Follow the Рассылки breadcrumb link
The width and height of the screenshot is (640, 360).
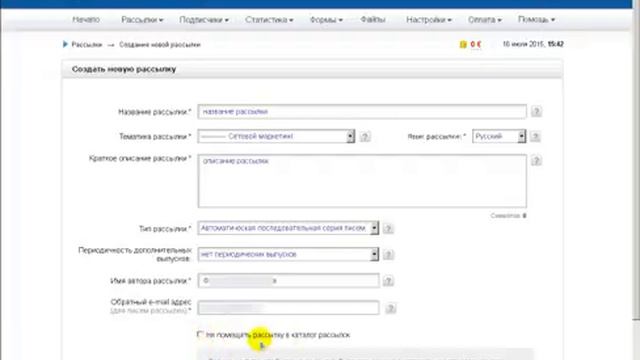pos(87,44)
